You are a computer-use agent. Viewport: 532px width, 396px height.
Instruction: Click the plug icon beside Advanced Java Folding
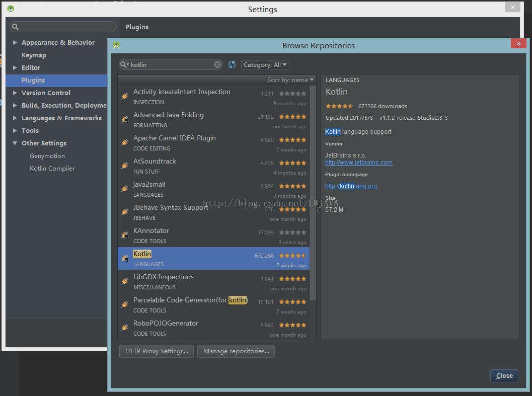125,119
